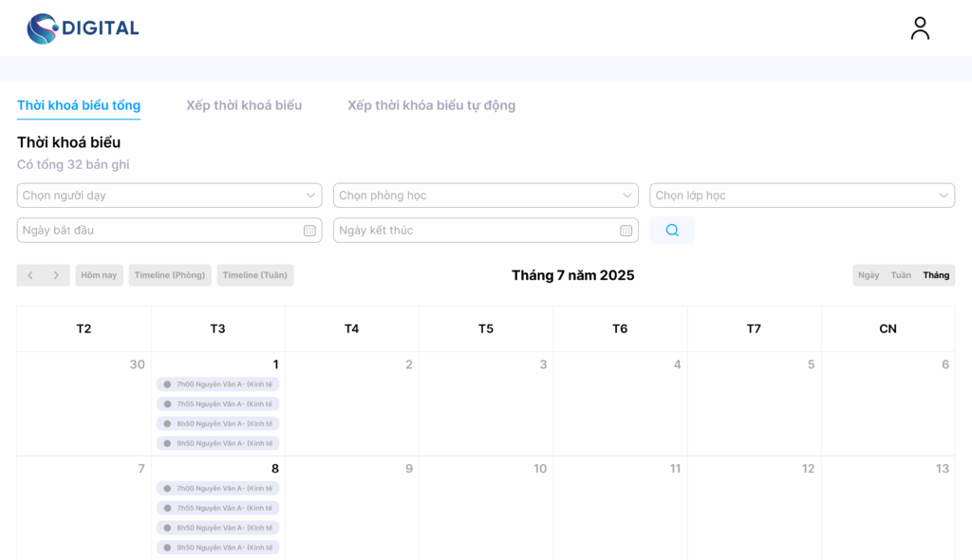Screen dimensions: 972x560
Task: Open the user profile icon
Action: click(x=920, y=28)
